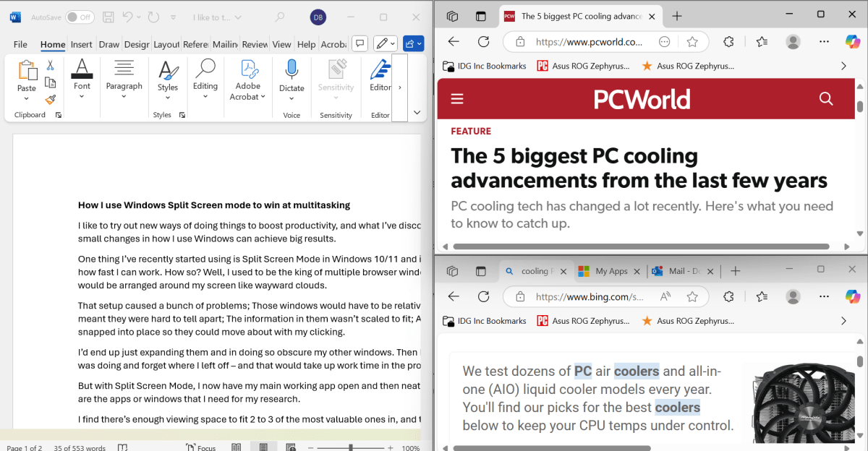Click the Save icon in Word's title bar
Viewport: 868px width, 451px height.
tap(109, 17)
